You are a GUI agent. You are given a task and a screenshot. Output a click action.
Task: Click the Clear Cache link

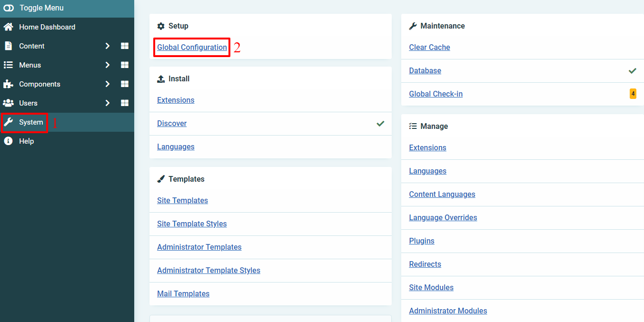pos(429,47)
